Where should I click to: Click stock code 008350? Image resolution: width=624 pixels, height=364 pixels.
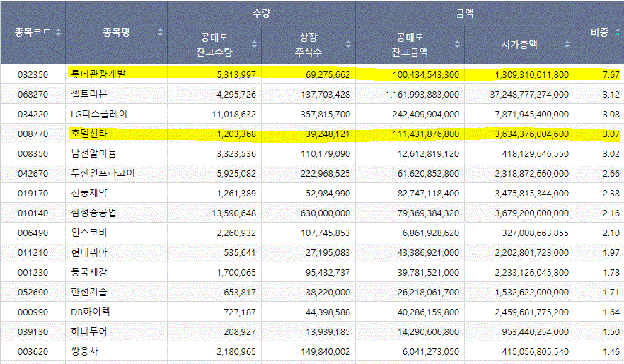pos(33,154)
